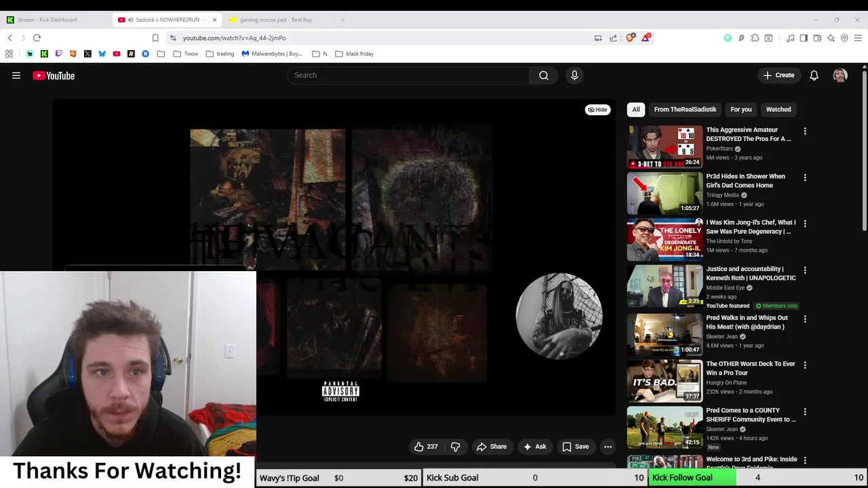Click the Create button
Image resolution: width=868 pixels, height=488 pixels.
coord(778,75)
